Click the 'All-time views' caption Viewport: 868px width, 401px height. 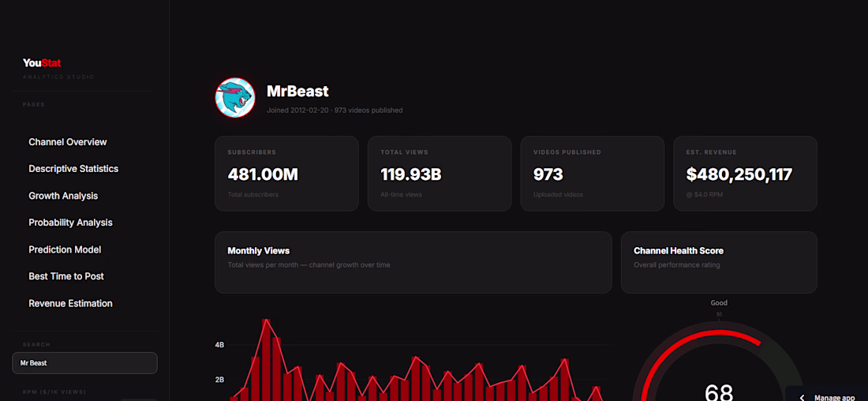[401, 194]
